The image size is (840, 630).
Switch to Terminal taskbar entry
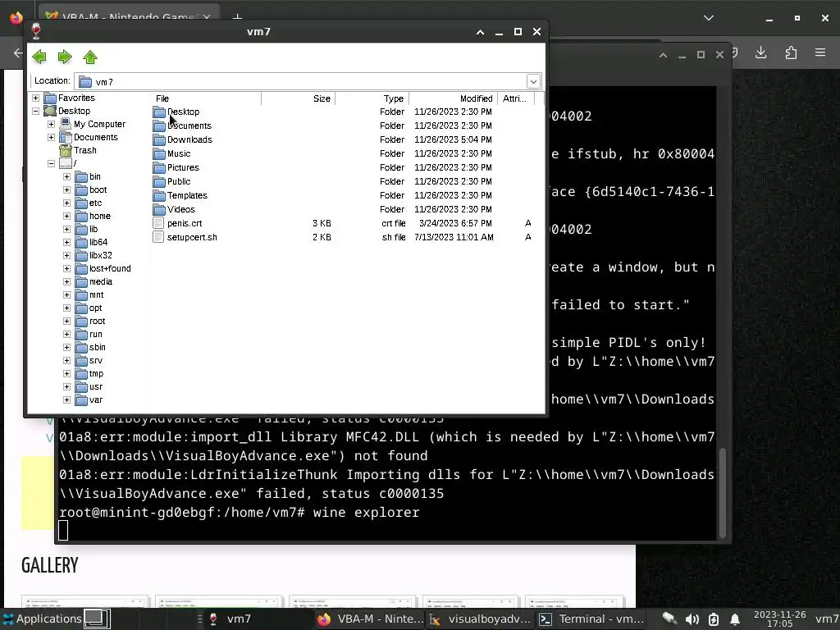click(591, 619)
